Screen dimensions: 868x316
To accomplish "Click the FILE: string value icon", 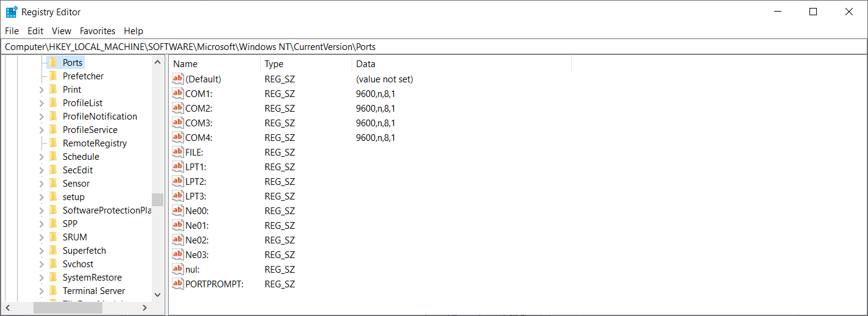I will [178, 152].
